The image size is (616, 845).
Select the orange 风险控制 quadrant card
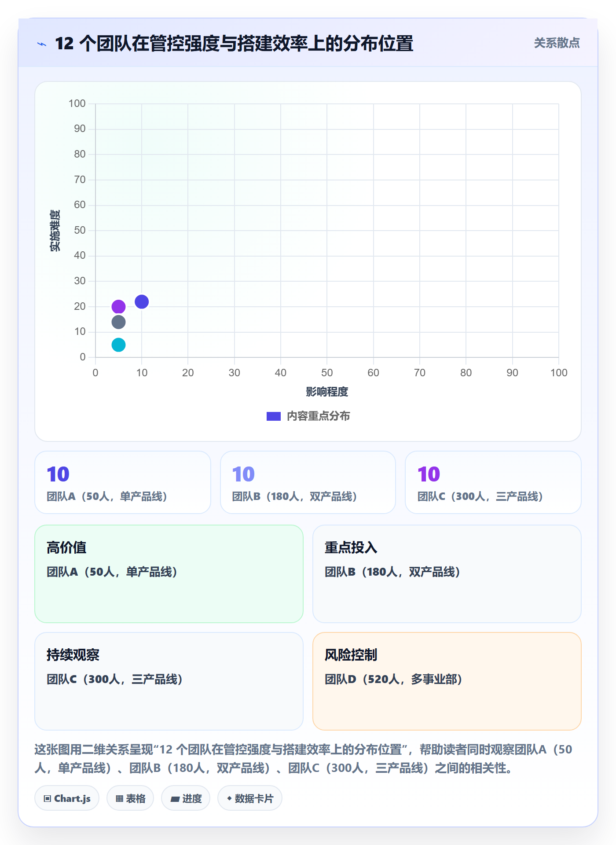pos(447,681)
